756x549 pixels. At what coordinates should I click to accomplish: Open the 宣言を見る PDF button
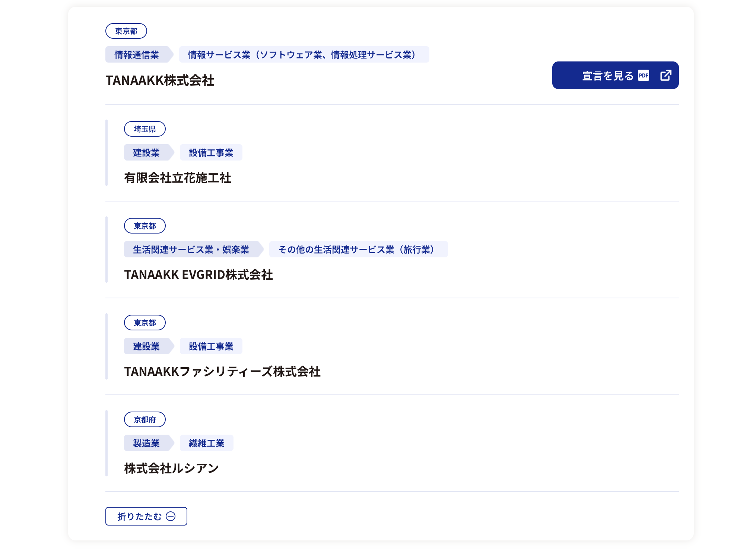tap(615, 75)
